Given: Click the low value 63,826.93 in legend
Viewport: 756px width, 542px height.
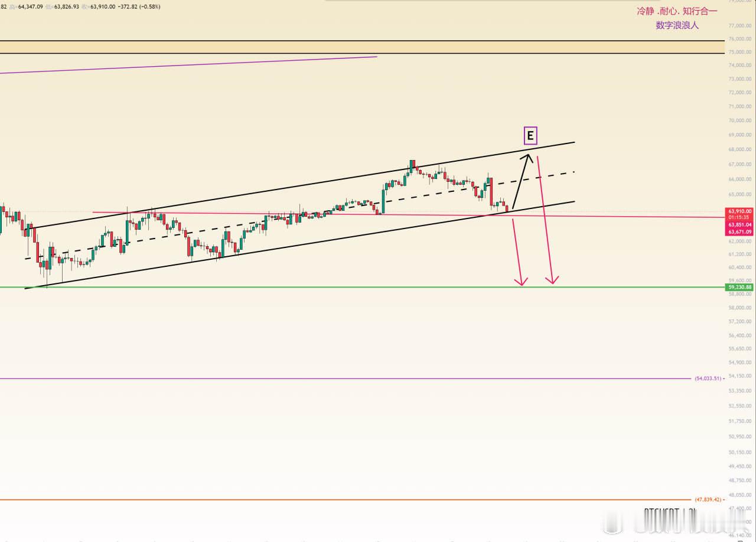Looking at the screenshot, I should point(66,6).
